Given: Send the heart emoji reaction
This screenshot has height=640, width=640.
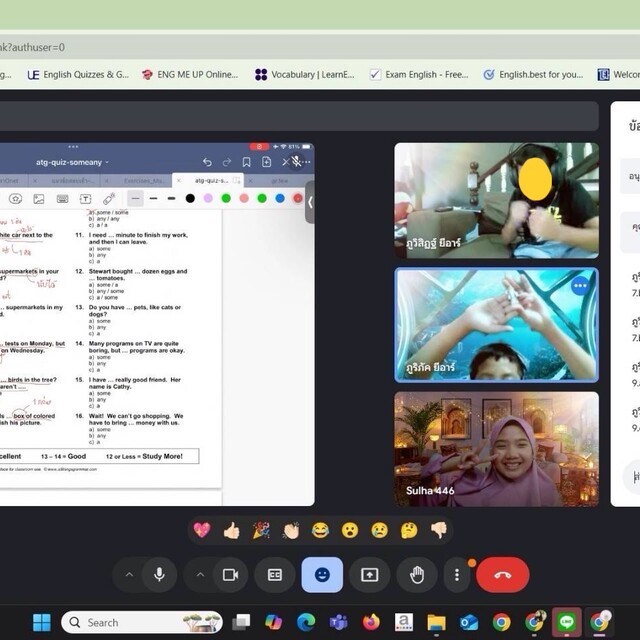Looking at the screenshot, I should point(202,530).
